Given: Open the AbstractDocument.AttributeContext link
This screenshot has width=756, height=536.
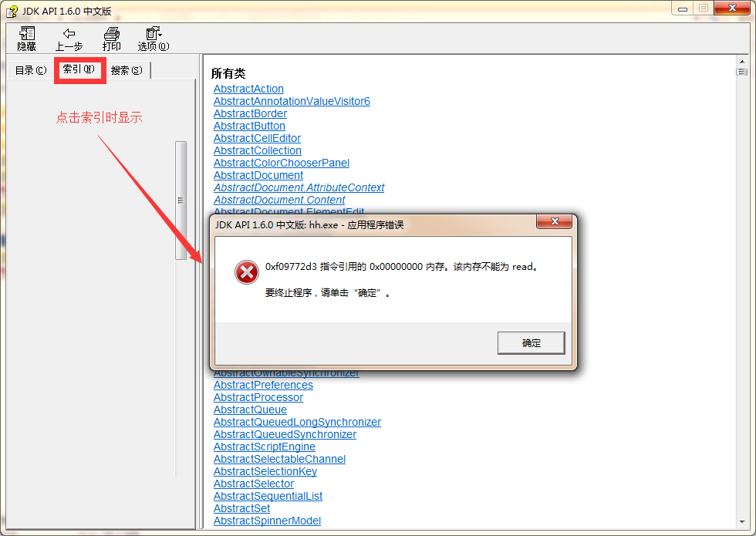Looking at the screenshot, I should [x=299, y=187].
